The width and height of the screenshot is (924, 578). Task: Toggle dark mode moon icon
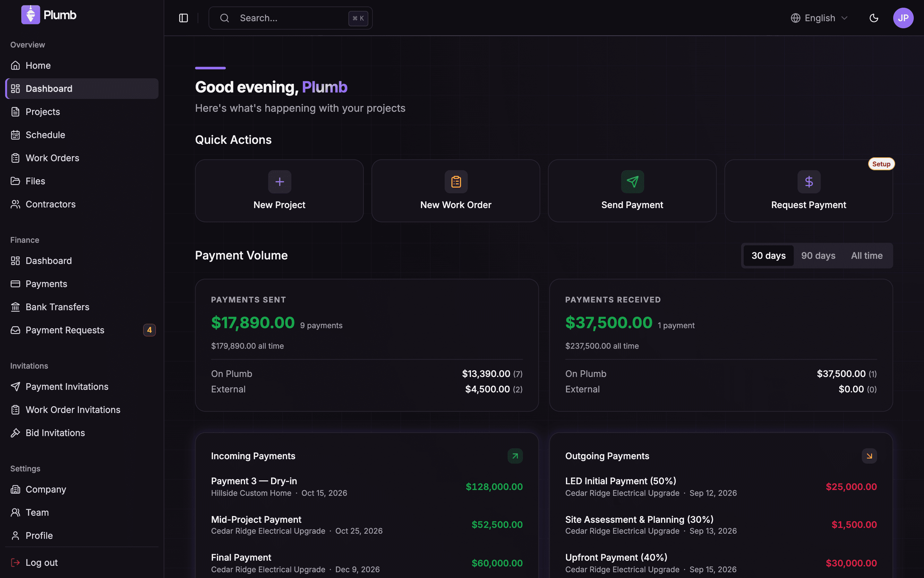pyautogui.click(x=874, y=18)
